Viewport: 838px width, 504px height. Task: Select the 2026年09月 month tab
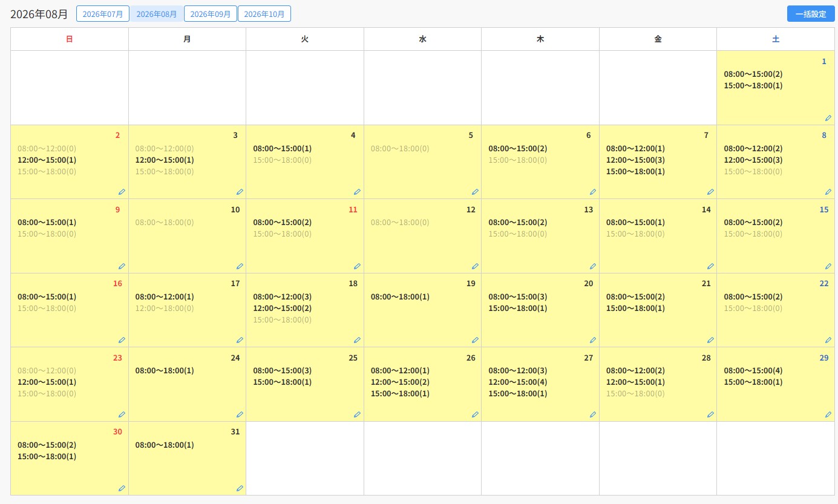pos(211,14)
